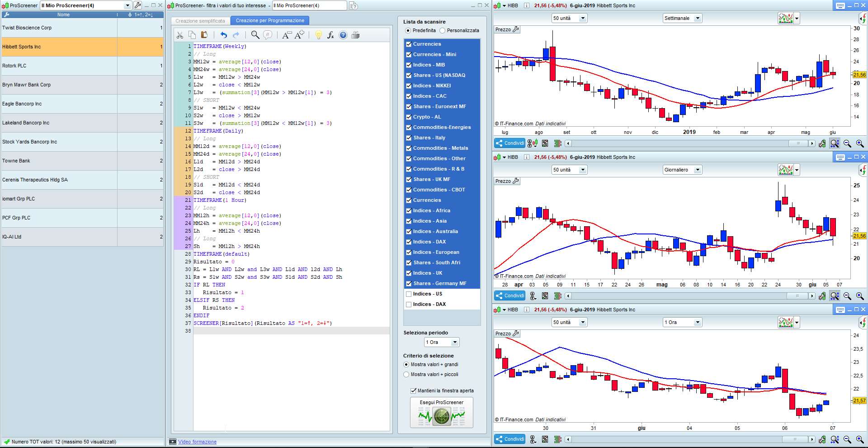Switch to Creazione per Programmazione tab
Image resolution: width=868 pixels, height=448 pixels.
[270, 21]
